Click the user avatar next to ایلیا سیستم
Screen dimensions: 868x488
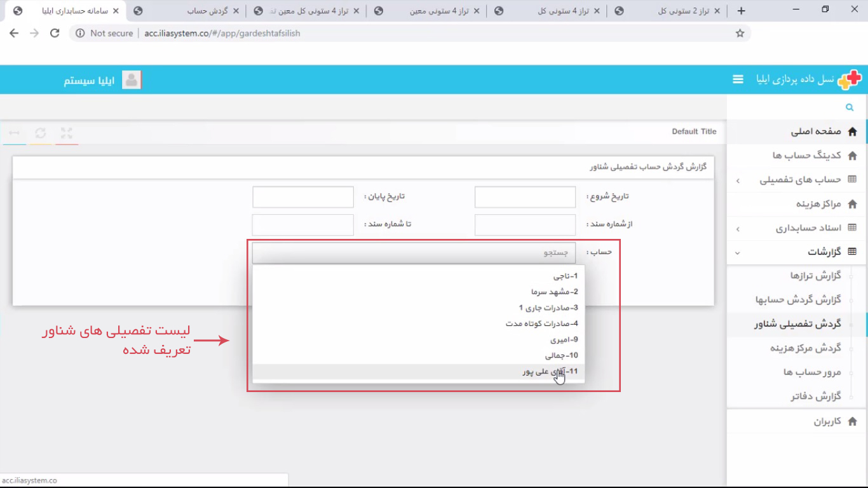(x=132, y=79)
